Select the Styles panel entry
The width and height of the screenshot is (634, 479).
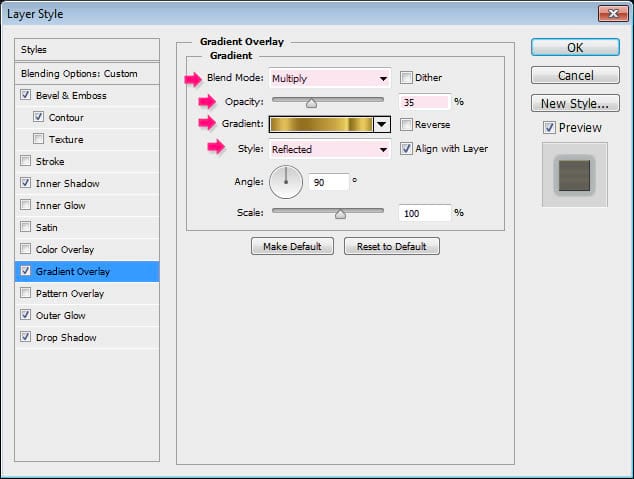(x=87, y=50)
